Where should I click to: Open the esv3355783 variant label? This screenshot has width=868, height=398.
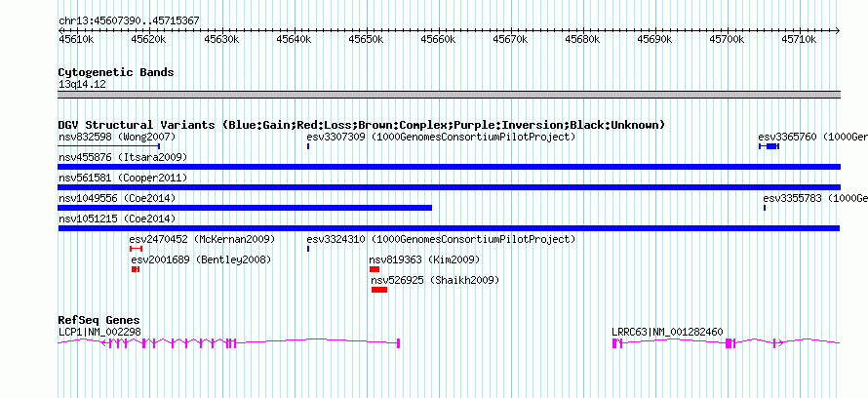coord(815,198)
